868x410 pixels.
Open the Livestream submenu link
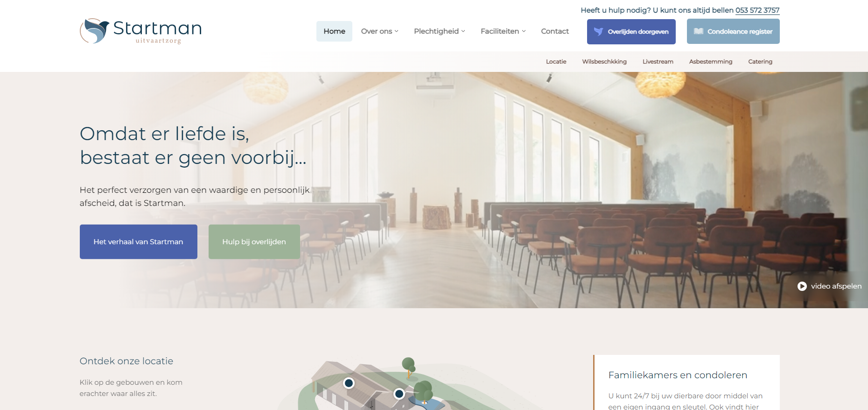[x=658, y=62]
